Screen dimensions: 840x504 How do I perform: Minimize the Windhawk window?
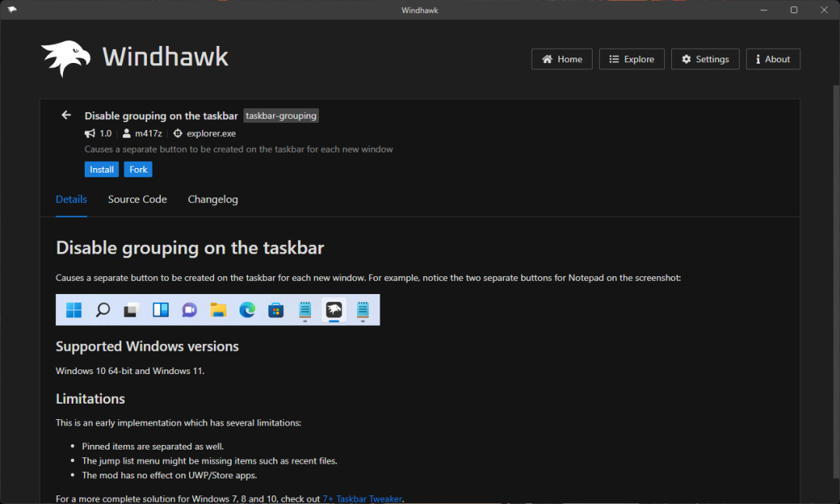764,9
